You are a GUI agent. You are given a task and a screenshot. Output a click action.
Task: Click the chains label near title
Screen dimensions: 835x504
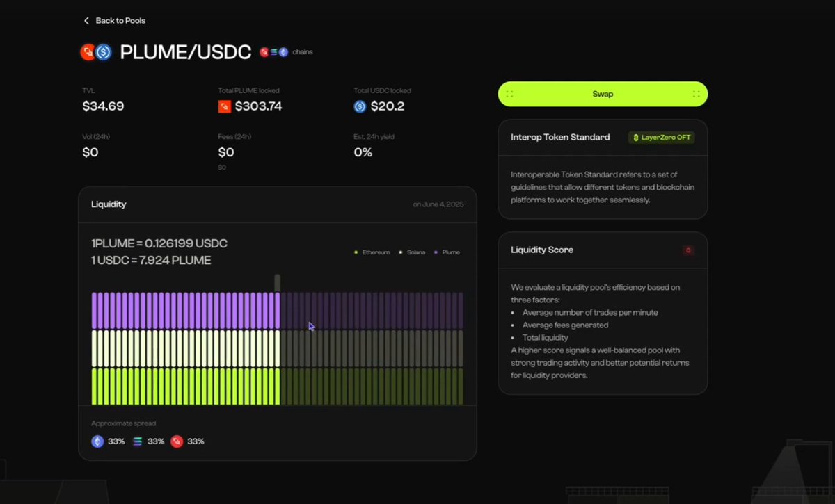pos(303,52)
